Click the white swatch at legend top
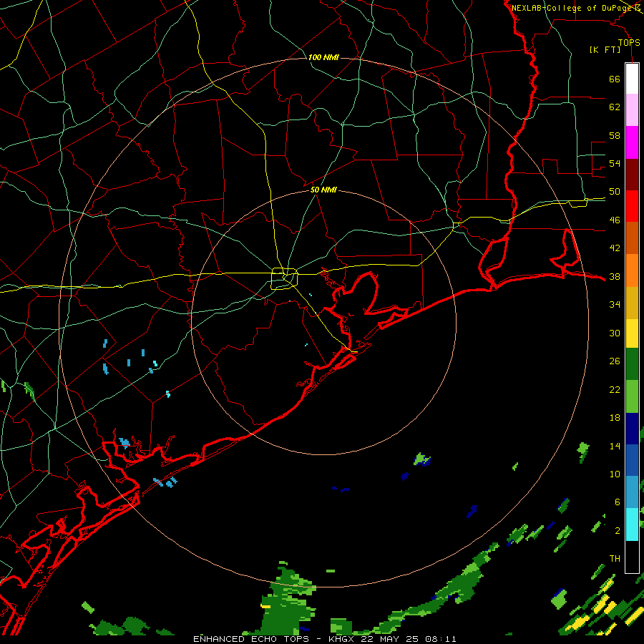 tap(632, 79)
